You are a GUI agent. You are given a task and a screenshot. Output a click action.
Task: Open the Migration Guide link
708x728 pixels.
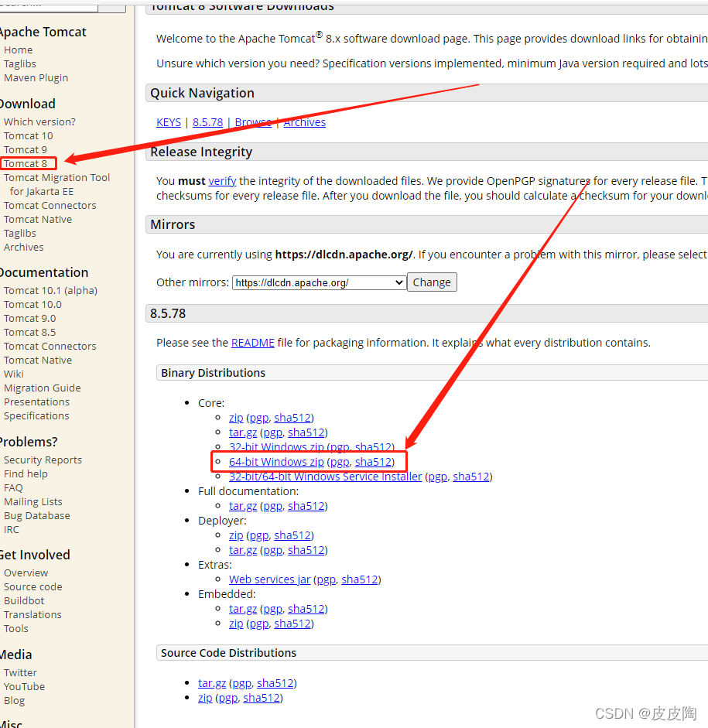tap(43, 388)
